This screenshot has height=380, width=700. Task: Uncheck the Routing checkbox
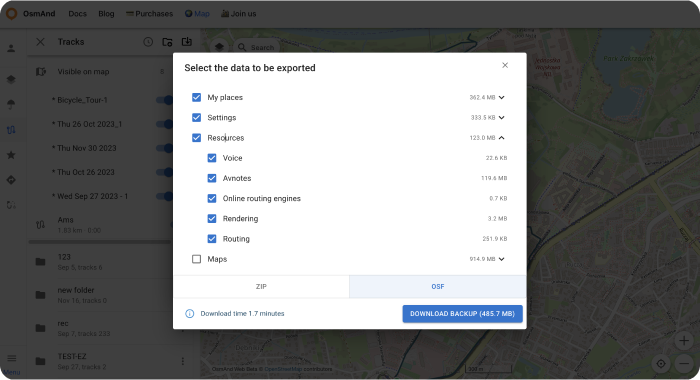212,239
